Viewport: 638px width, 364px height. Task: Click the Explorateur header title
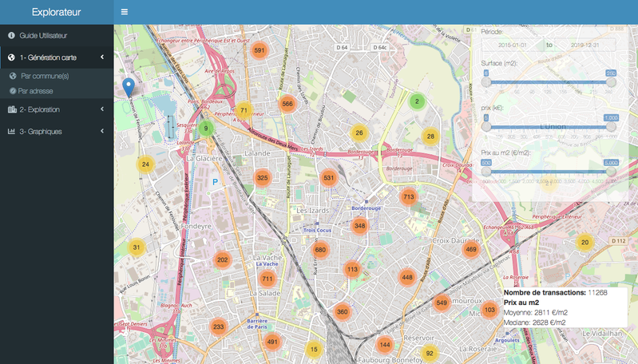(56, 12)
